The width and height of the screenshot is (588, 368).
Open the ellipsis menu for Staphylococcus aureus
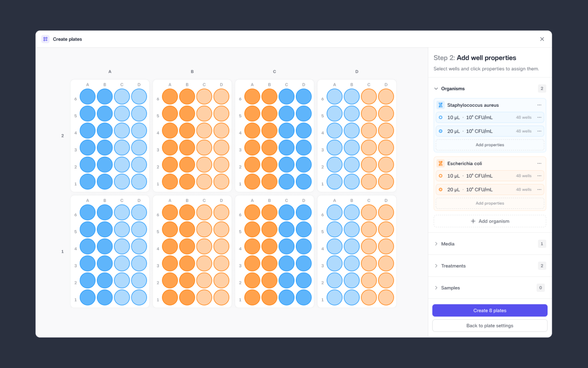(539, 105)
